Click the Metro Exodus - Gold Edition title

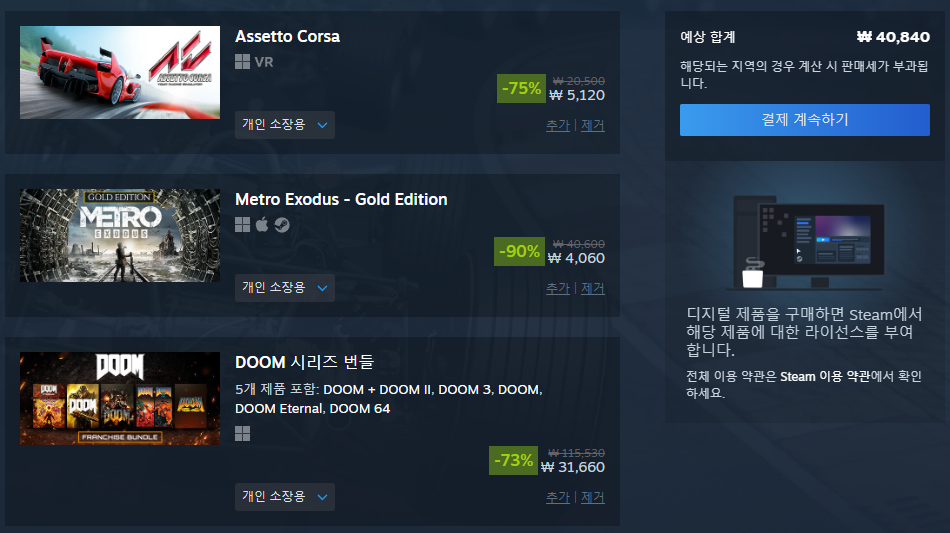tap(341, 199)
